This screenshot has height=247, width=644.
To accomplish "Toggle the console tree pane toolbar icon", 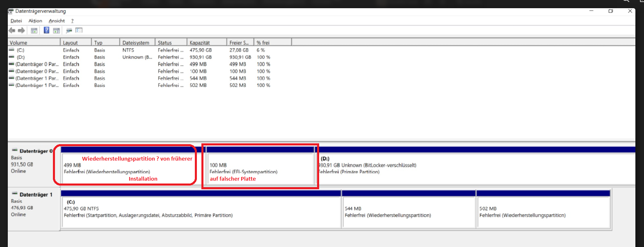I will pyautogui.click(x=34, y=30).
